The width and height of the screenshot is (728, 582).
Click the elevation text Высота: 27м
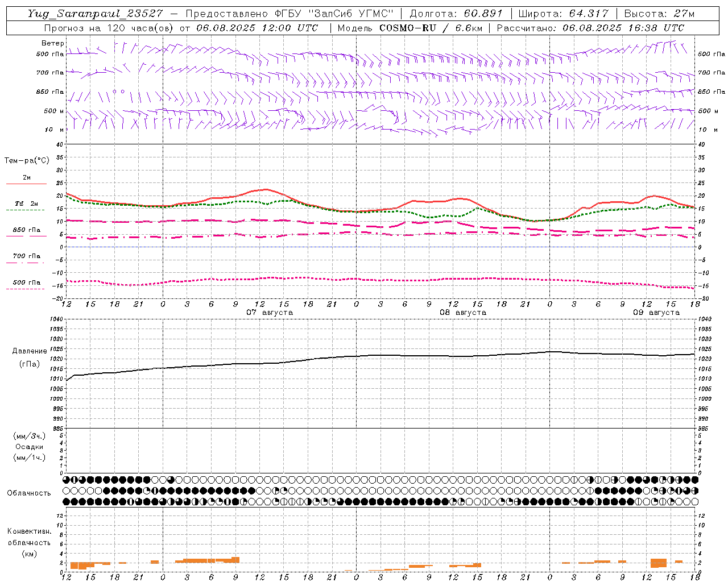[659, 14]
